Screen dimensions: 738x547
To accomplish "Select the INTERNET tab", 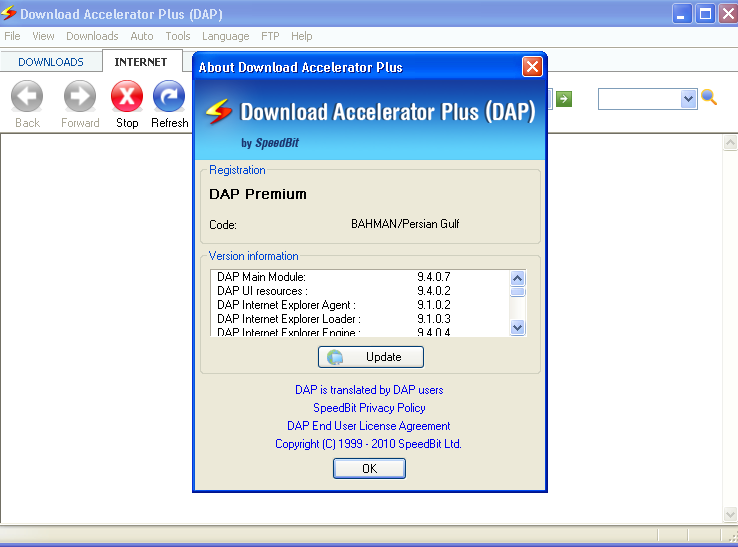I will pyautogui.click(x=141, y=62).
